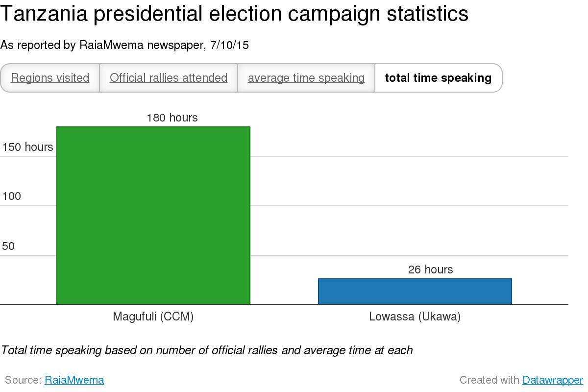Click the total time speaking tab
This screenshot has width=588, height=392.
pos(438,78)
